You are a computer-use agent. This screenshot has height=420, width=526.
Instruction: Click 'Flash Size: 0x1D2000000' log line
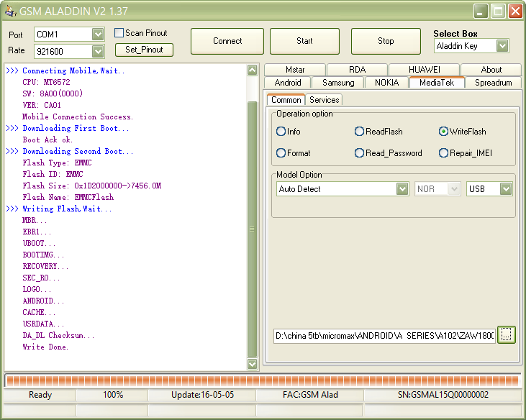click(92, 186)
